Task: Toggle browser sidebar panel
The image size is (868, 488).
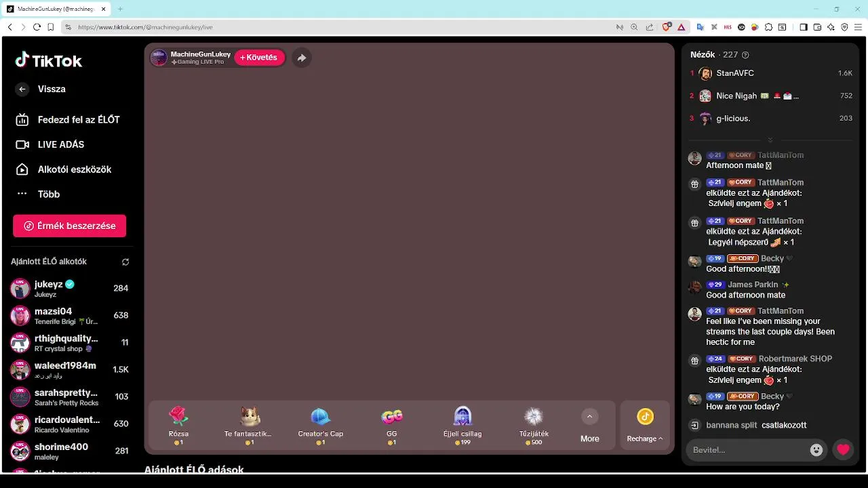Action: pyautogui.click(x=804, y=27)
